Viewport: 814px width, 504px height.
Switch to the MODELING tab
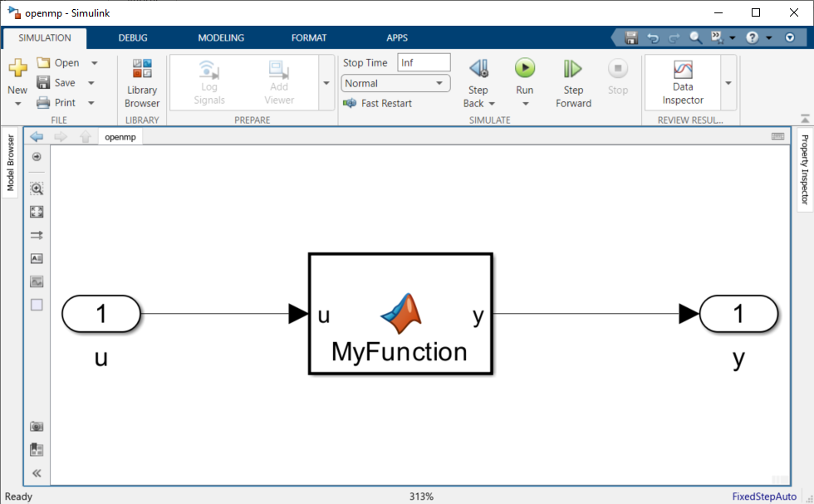221,38
